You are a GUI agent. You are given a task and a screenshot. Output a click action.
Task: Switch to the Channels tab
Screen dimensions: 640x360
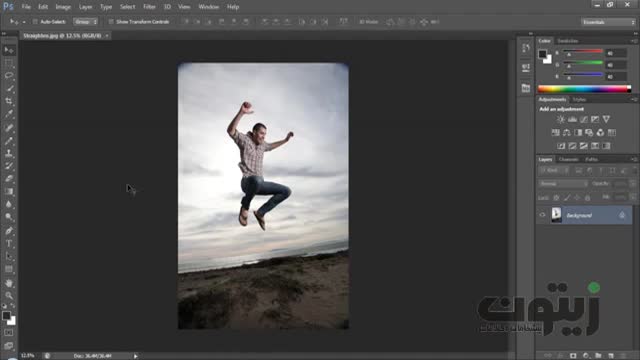pos(569,159)
